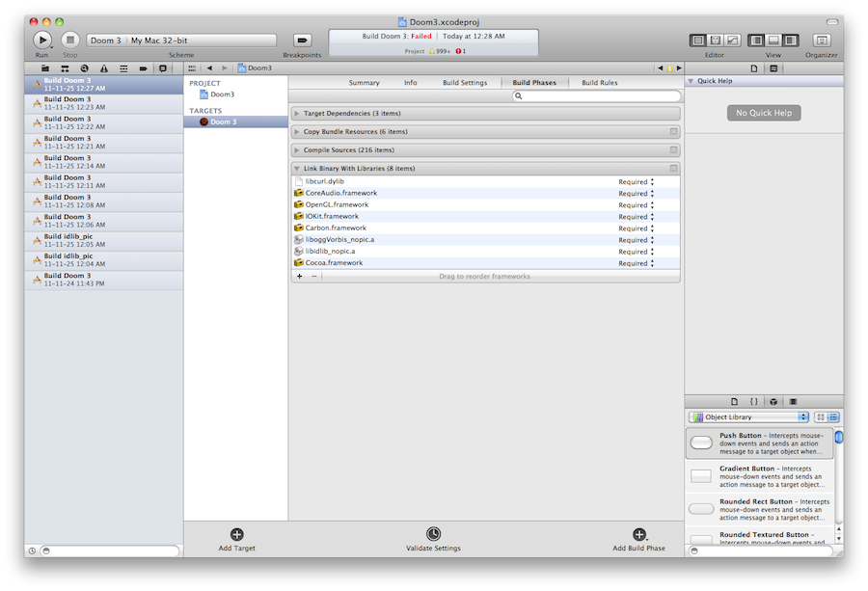868x591 pixels.
Task: Switch library to icon view
Action: tap(821, 416)
